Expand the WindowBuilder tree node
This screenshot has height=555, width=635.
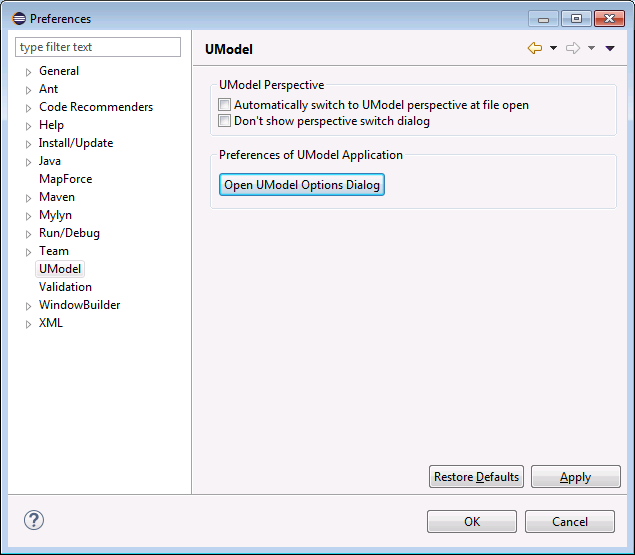click(28, 307)
